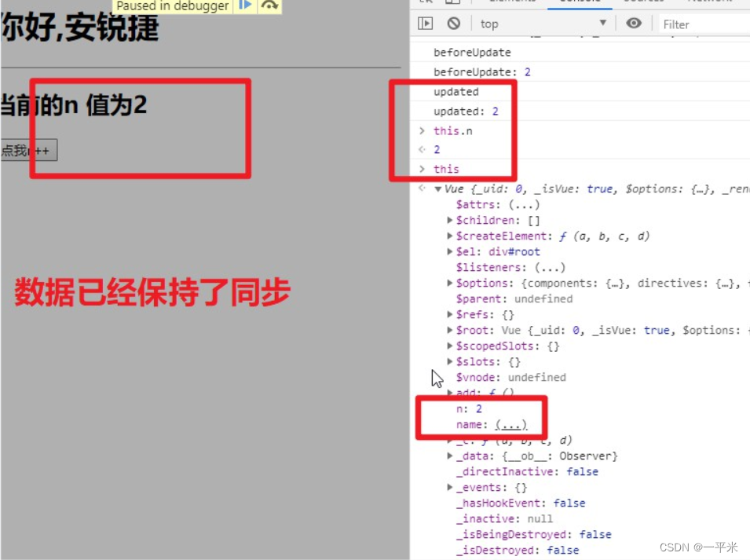Expand the $root Vue property
This screenshot has height=560, width=750.
449,330
